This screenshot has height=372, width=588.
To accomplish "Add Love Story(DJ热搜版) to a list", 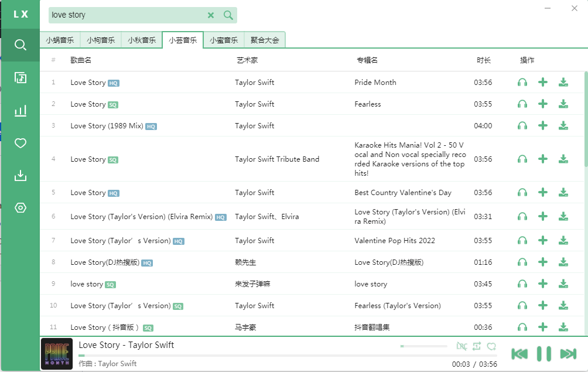I will point(543,262).
